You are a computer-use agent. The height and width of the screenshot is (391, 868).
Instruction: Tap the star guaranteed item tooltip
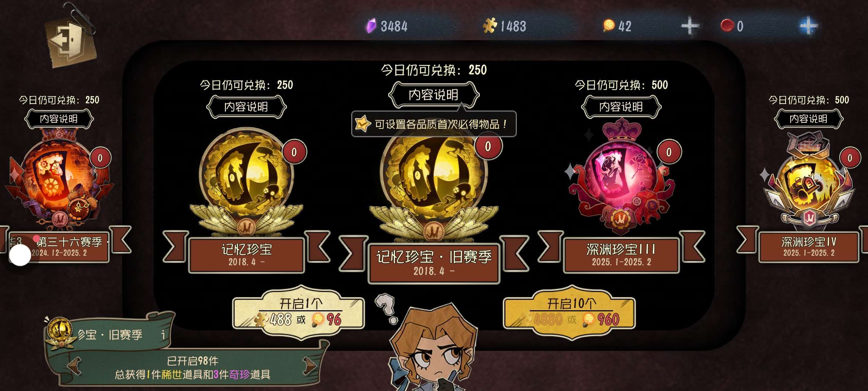(x=434, y=124)
